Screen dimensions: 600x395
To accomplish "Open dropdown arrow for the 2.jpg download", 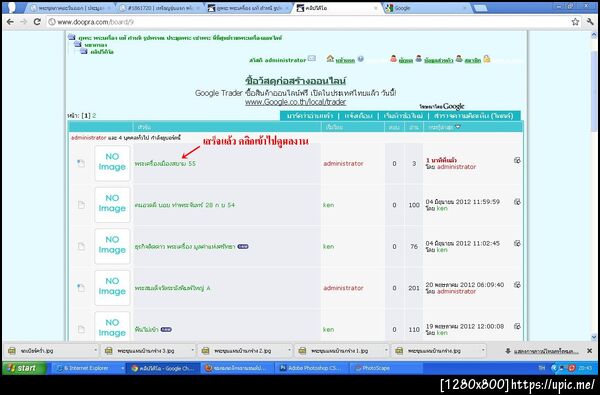I will tap(289, 351).
